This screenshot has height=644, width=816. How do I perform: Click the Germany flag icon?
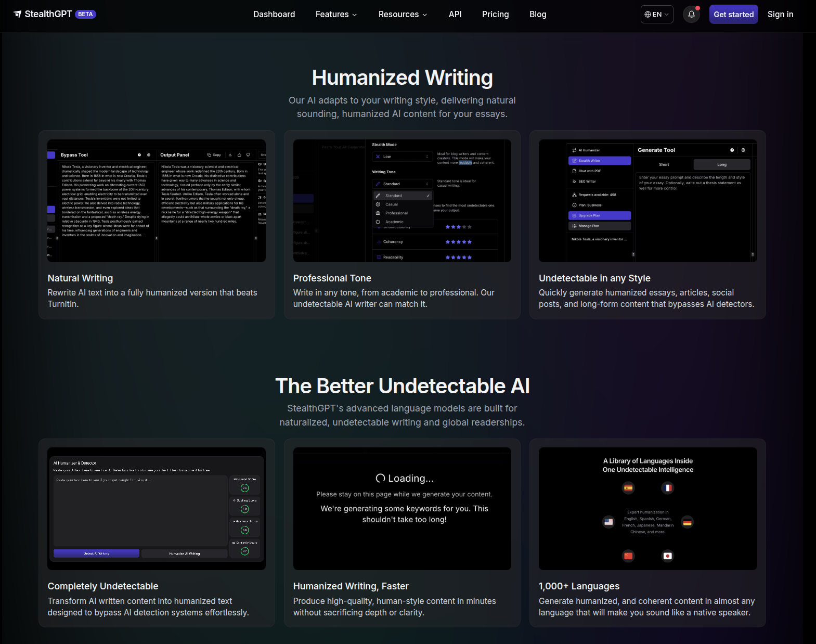(x=688, y=522)
